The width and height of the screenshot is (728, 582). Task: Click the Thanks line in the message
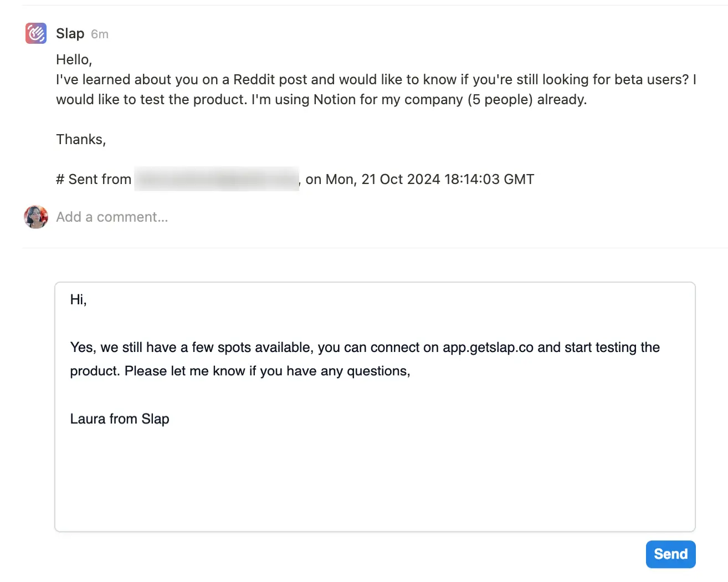point(81,139)
